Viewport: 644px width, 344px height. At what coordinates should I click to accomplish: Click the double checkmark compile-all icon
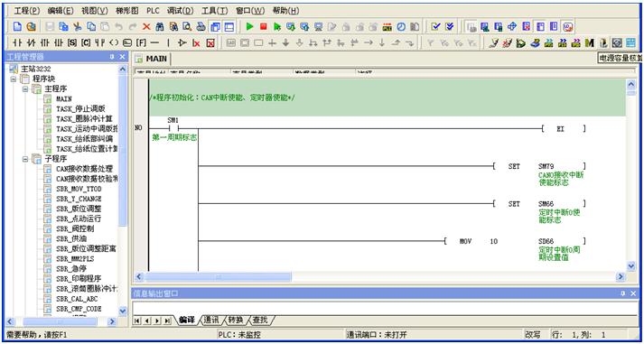450,27
